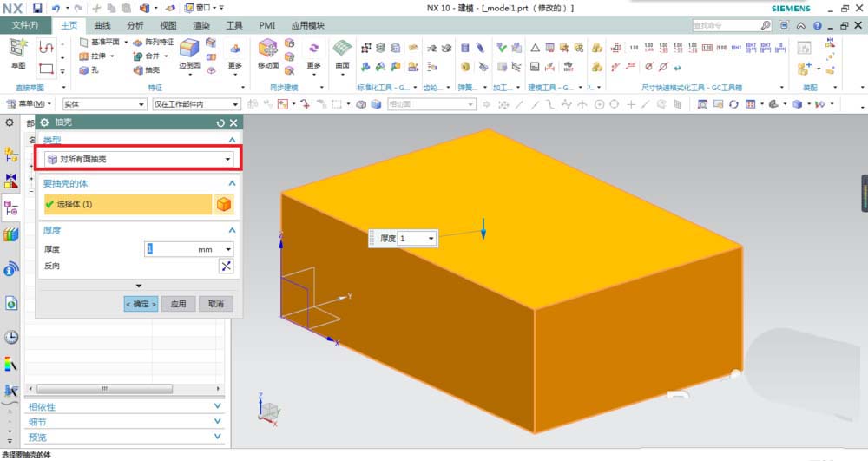Select the 孔 (Hole) feature tool
Image resolution: width=868 pixels, height=461 pixels.
pos(89,69)
